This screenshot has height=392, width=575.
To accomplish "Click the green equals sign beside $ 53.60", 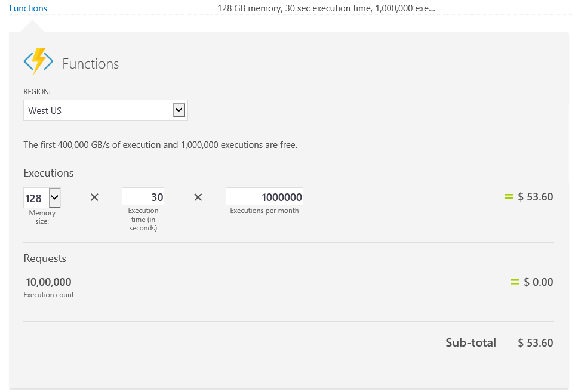I will click(x=508, y=197).
